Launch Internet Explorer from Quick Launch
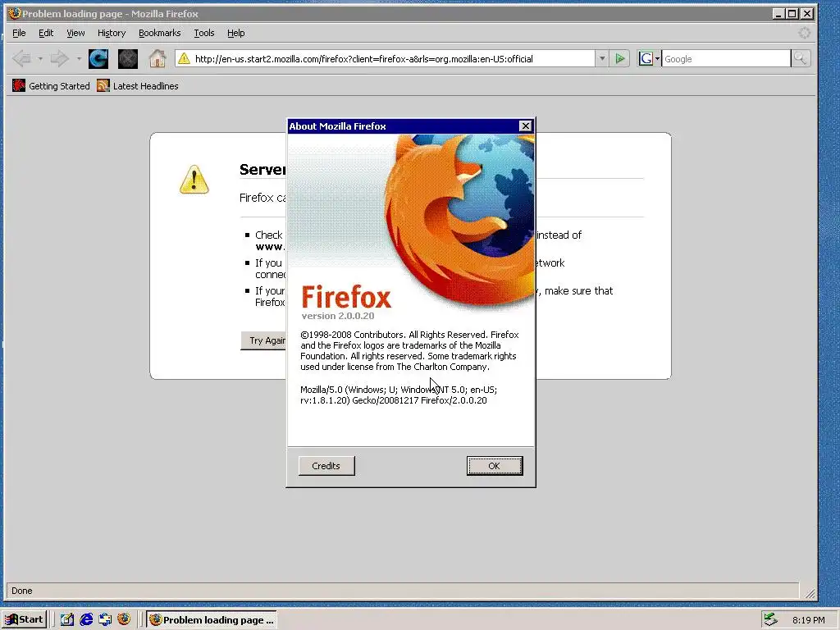This screenshot has width=840, height=630. click(85, 619)
